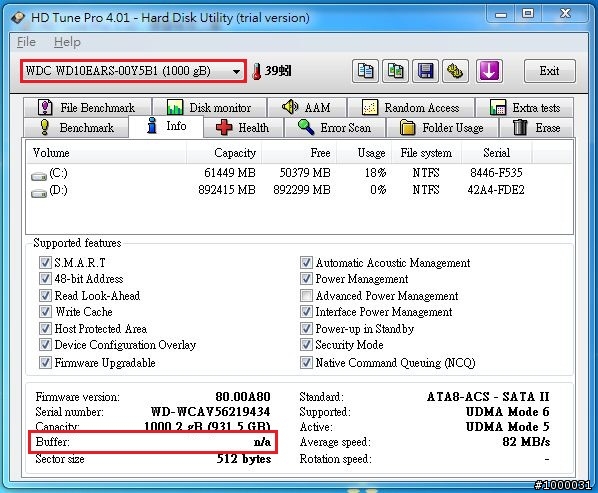Click the ATA8-ACS - SATA II value
598x493 pixels.
tap(488, 397)
